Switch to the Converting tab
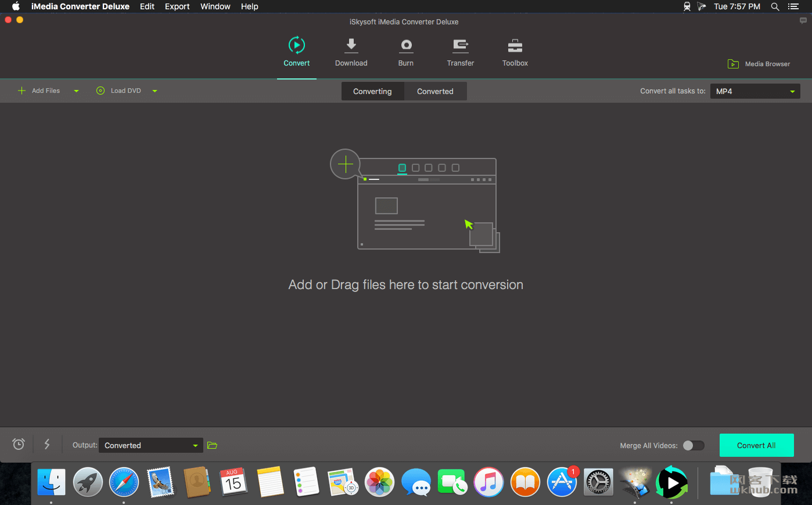Viewport: 812px width, 505px height. [x=372, y=91]
